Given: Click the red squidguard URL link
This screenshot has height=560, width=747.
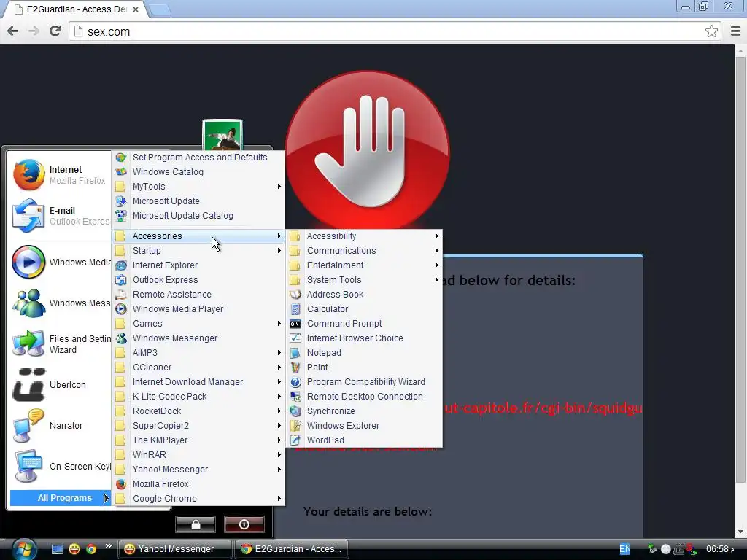Looking at the screenshot, I should [x=543, y=408].
